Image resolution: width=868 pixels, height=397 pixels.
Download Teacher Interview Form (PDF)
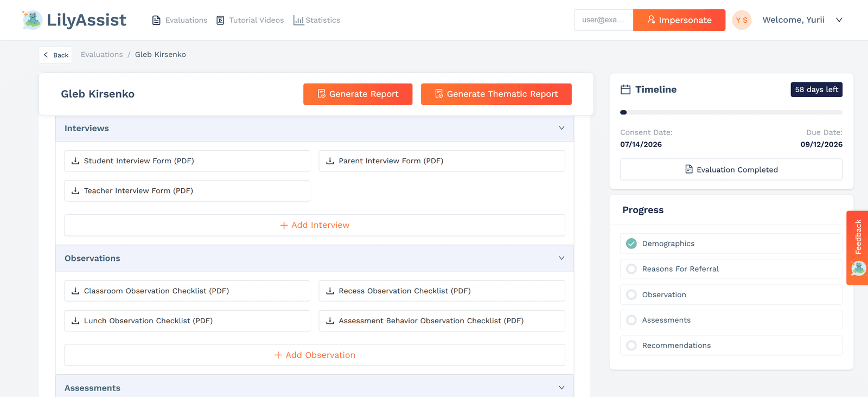click(x=187, y=191)
